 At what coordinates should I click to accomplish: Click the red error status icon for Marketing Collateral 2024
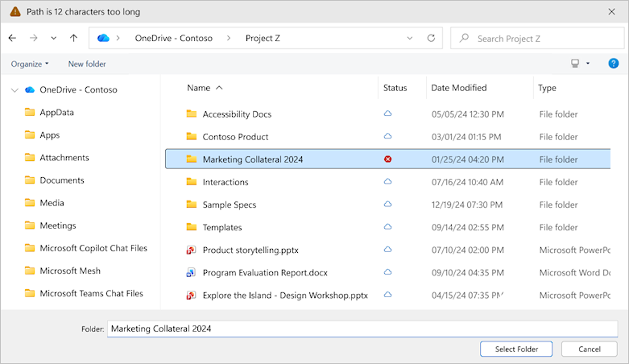387,159
